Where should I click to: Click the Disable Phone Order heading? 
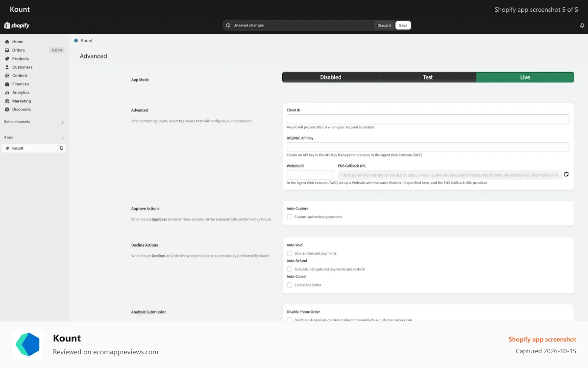[x=303, y=312]
